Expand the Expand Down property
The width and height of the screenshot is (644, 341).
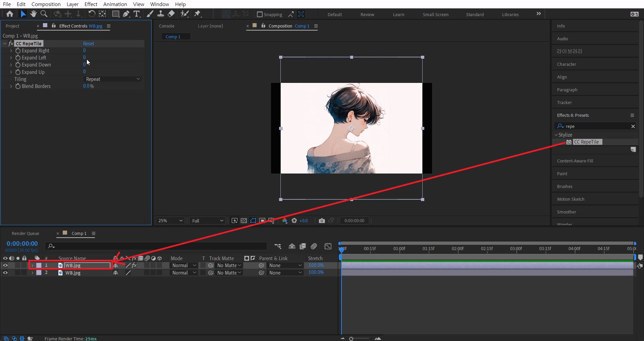[11, 65]
